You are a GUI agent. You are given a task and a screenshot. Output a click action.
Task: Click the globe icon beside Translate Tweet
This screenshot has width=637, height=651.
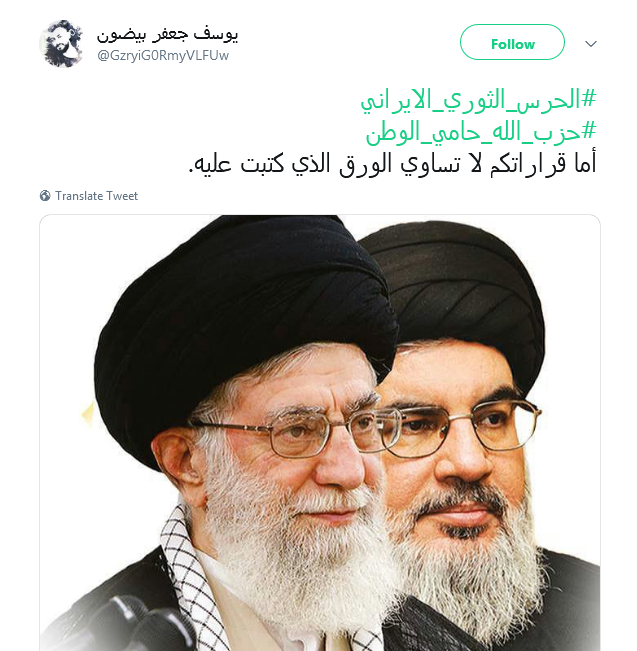click(x=45, y=196)
